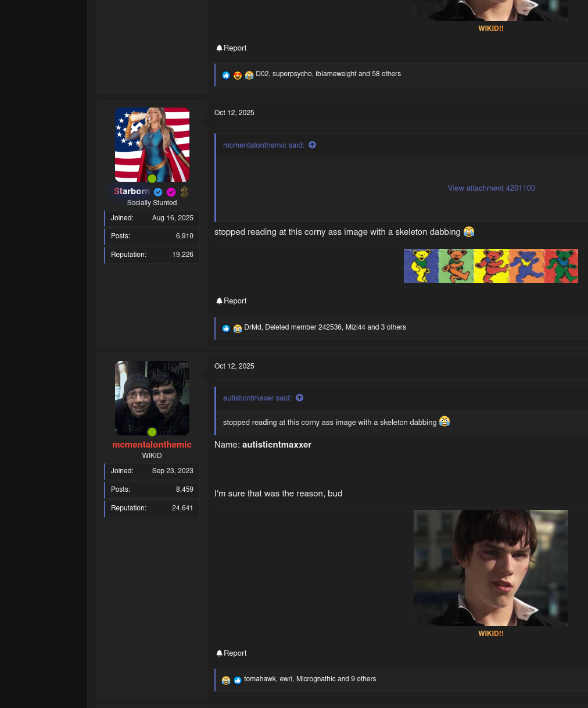Click the dancing bears signature banner
The image size is (588, 708).
click(490, 266)
